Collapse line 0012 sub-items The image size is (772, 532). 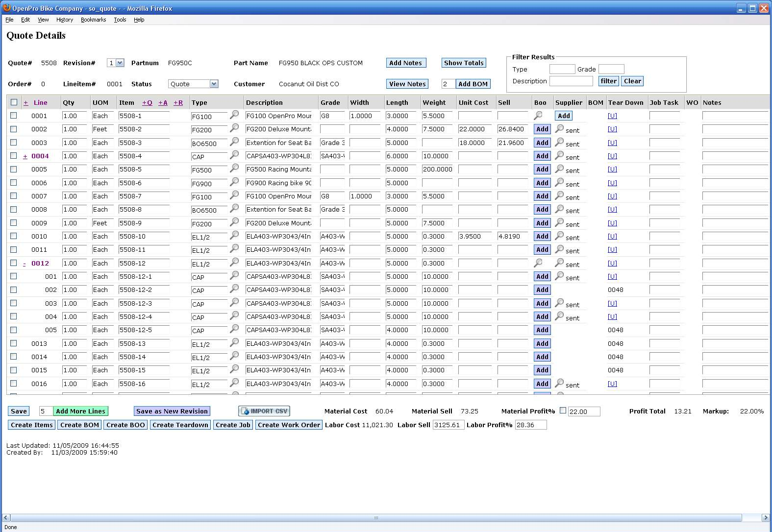coord(25,264)
